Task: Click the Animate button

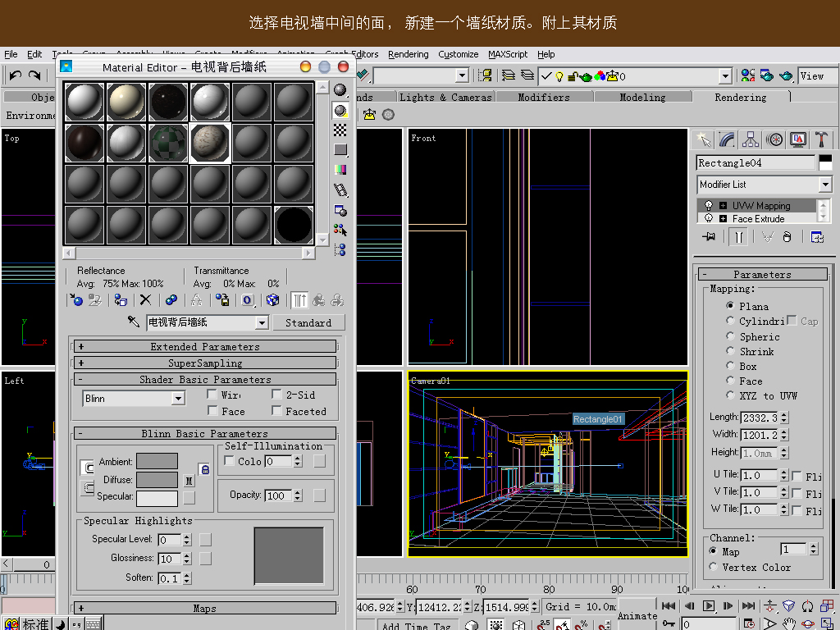Action: 637,616
